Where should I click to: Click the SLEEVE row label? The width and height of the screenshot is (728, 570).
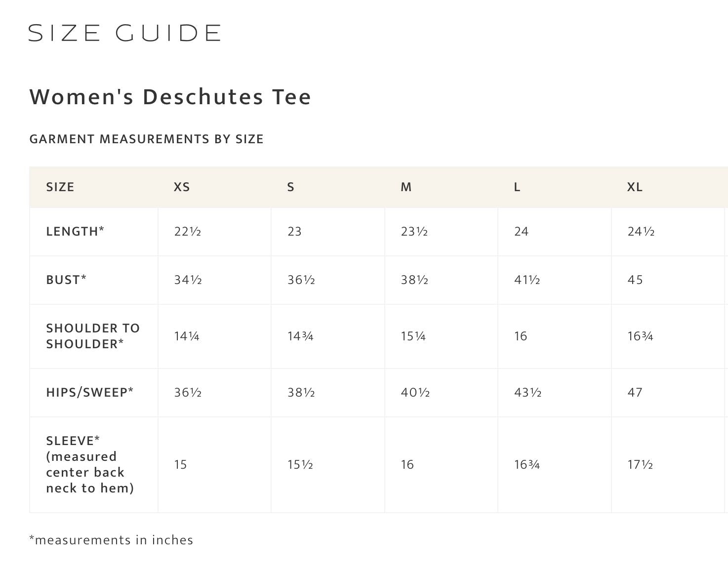pyautogui.click(x=90, y=464)
